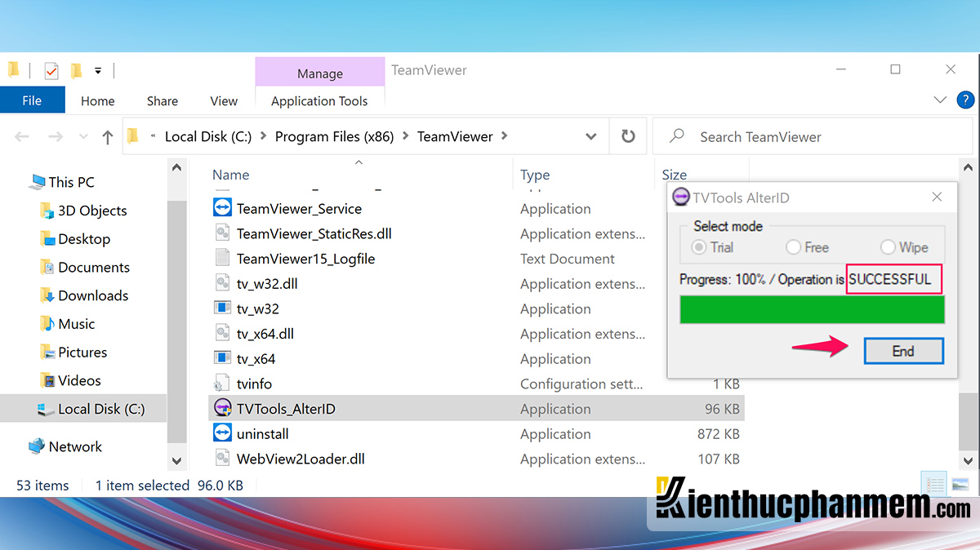The height and width of the screenshot is (550, 980).
Task: Click the tv_w32 application icon
Action: coord(222,308)
